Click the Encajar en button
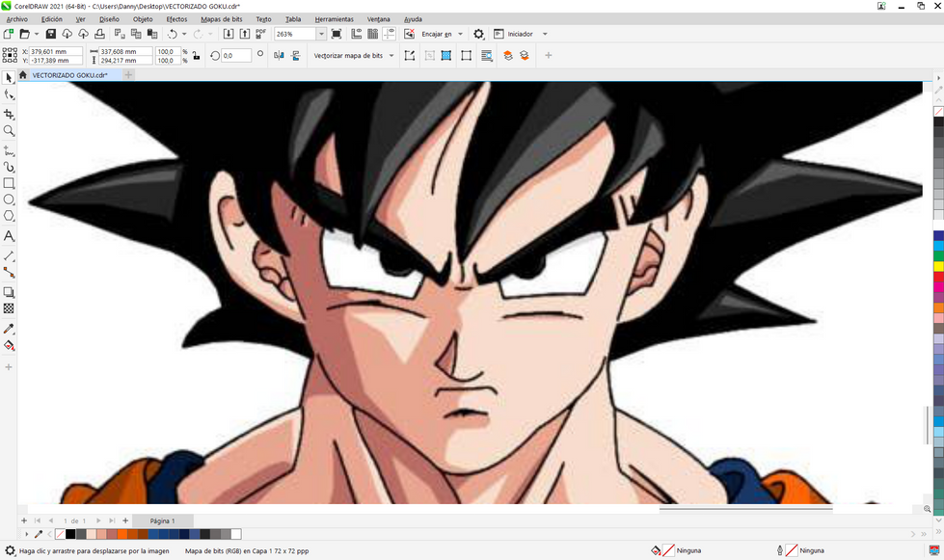The width and height of the screenshot is (944, 560). click(437, 35)
